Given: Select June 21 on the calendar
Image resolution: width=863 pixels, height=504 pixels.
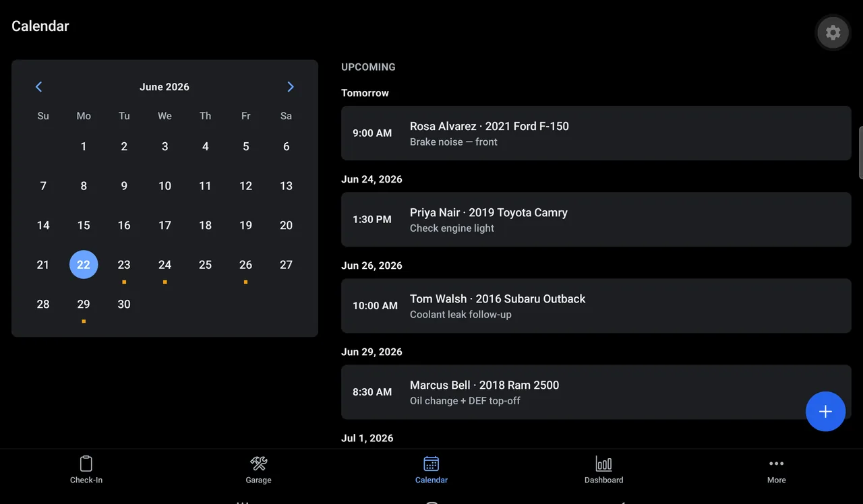Looking at the screenshot, I should [43, 265].
